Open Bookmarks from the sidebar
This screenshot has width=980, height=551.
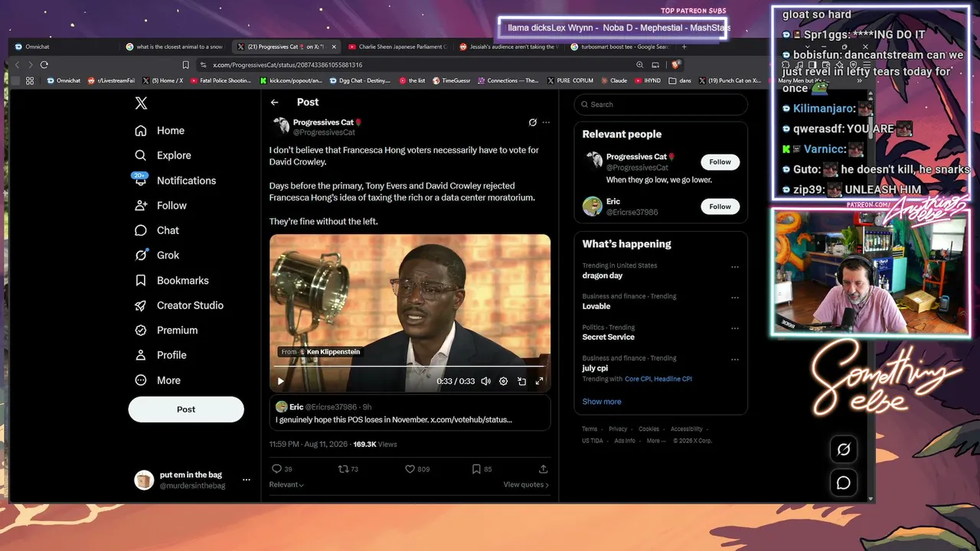[x=171, y=281]
